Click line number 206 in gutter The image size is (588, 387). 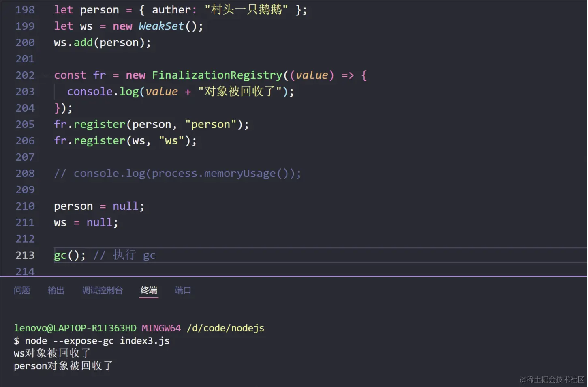pos(25,141)
